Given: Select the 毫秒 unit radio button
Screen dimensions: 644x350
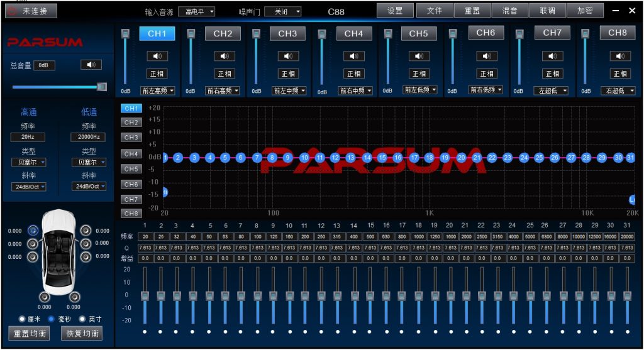Looking at the screenshot, I should [x=52, y=319].
